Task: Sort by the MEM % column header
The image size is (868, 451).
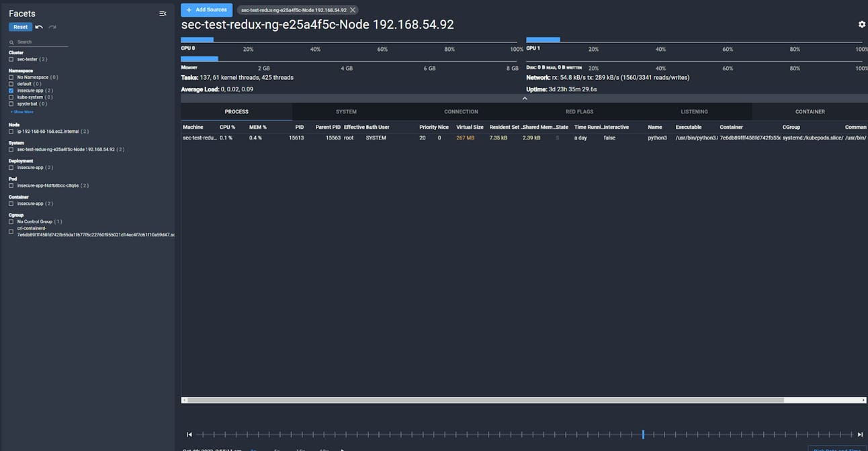Action: coord(258,128)
